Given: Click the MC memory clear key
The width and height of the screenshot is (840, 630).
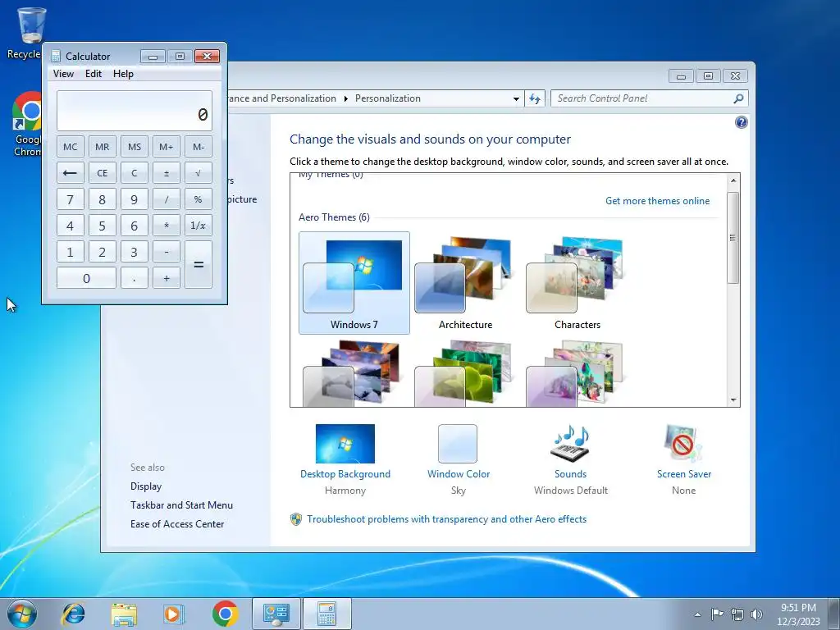Looking at the screenshot, I should [71, 147].
